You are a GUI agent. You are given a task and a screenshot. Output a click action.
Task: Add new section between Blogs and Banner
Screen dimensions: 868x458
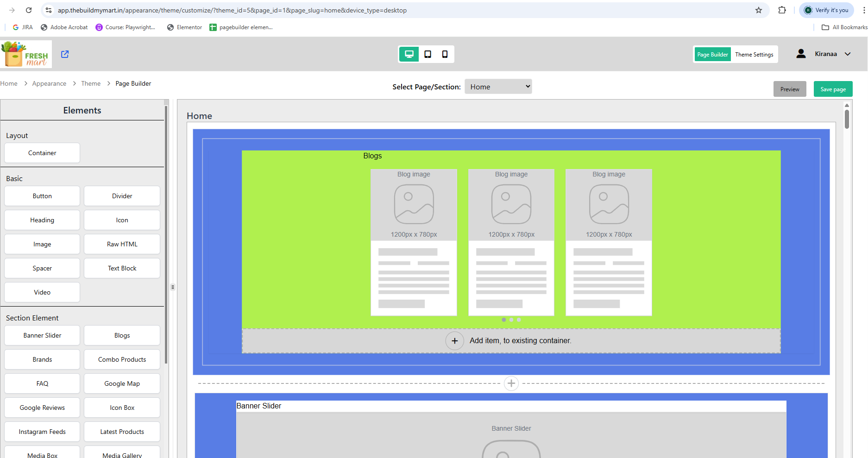(511, 383)
